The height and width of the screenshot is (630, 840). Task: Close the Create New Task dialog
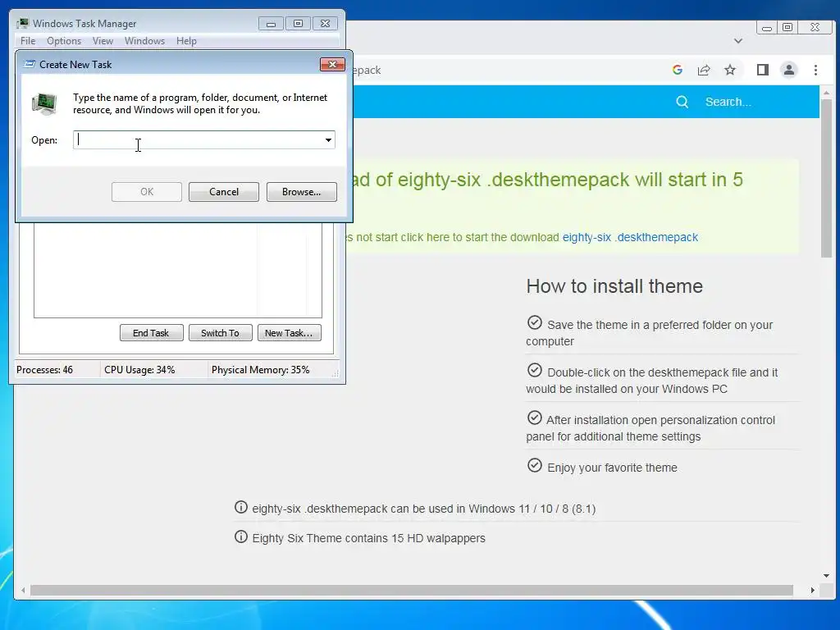(332, 64)
